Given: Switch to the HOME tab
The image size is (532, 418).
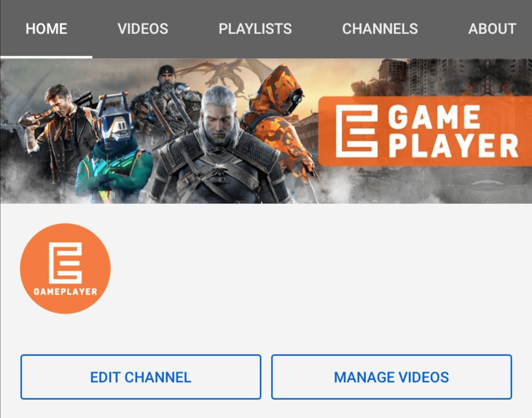Looking at the screenshot, I should (x=46, y=29).
